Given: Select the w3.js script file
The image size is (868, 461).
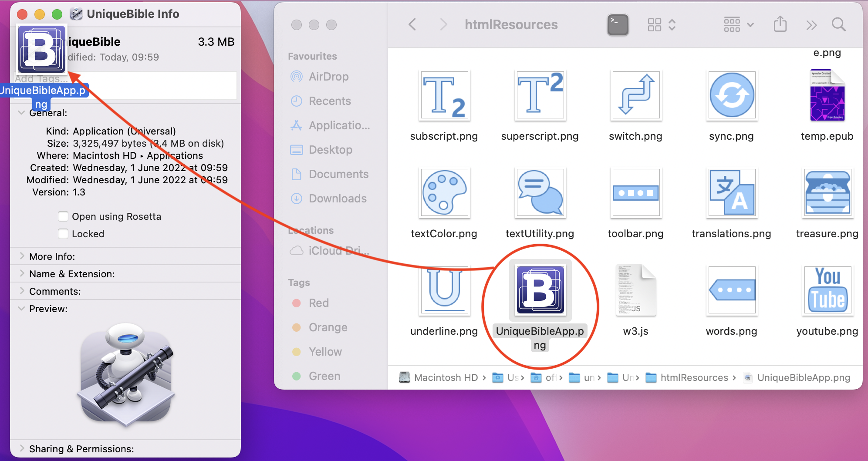Looking at the screenshot, I should pos(636,290).
